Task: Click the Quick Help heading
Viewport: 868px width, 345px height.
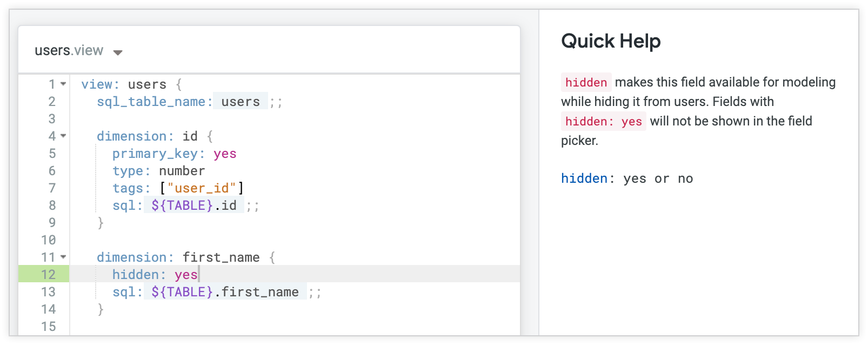Action: 611,41
